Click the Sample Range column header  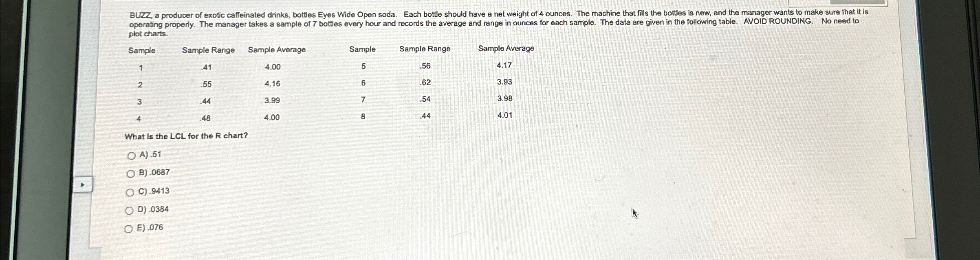click(208, 49)
